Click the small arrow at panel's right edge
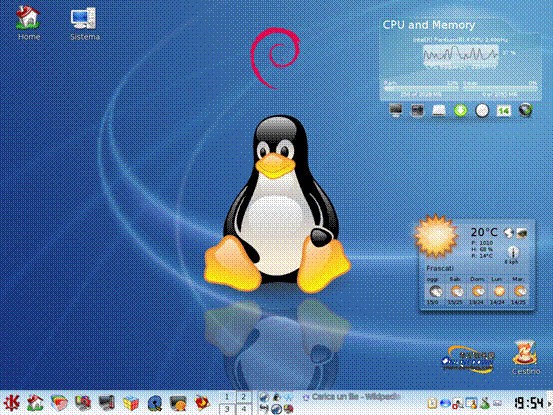Viewport: 553px width, 415px height. click(x=549, y=403)
